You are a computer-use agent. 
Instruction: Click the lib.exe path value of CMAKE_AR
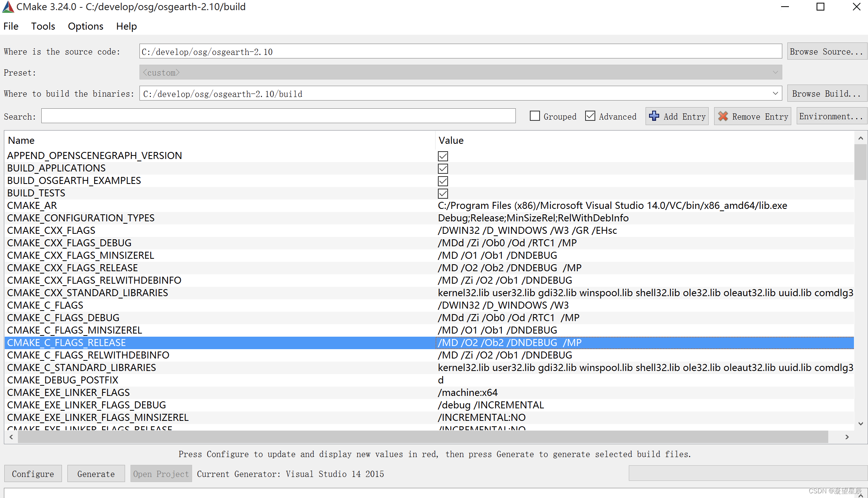(612, 205)
